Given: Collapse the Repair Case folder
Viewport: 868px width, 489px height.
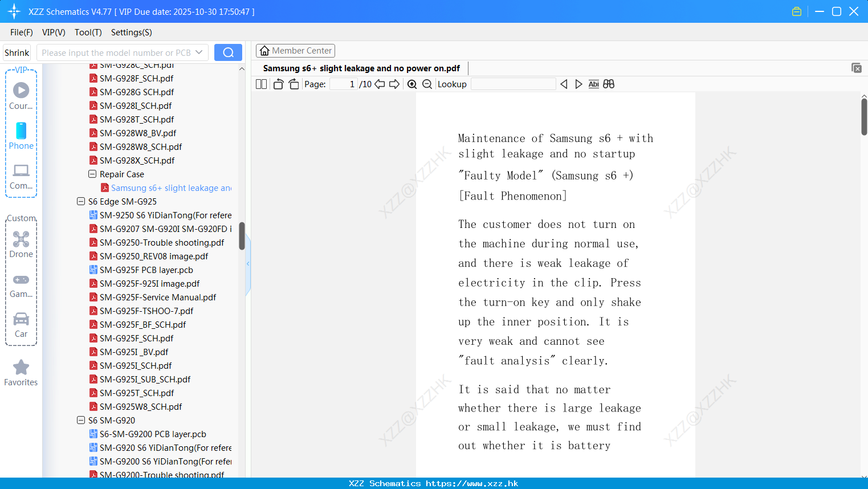Looking at the screenshot, I should coord(92,174).
